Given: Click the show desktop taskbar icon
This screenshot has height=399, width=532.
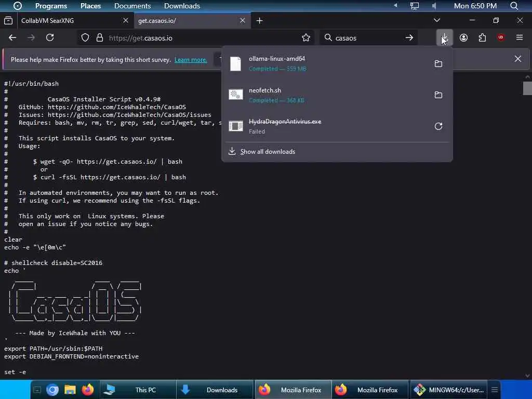Looking at the screenshot, I should tap(37, 390).
